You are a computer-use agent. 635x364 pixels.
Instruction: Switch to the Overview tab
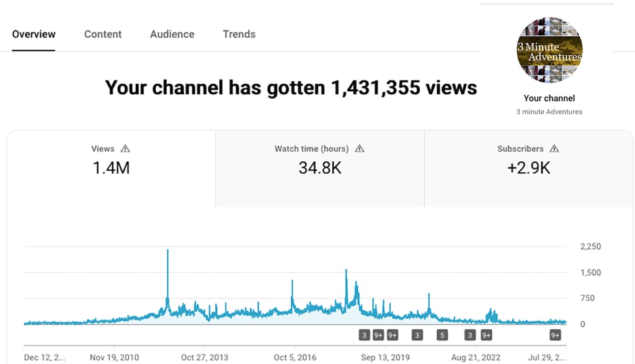[33, 34]
